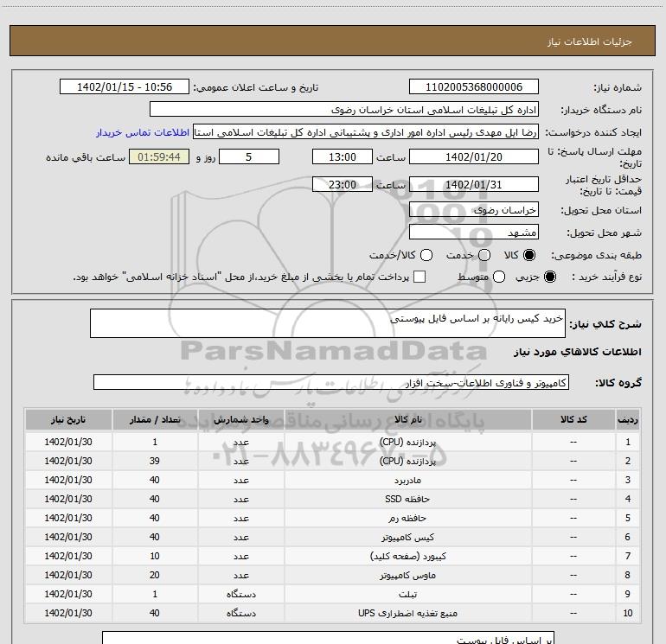
Task: Click the تعداد / مقدار column header
Action: (155, 419)
